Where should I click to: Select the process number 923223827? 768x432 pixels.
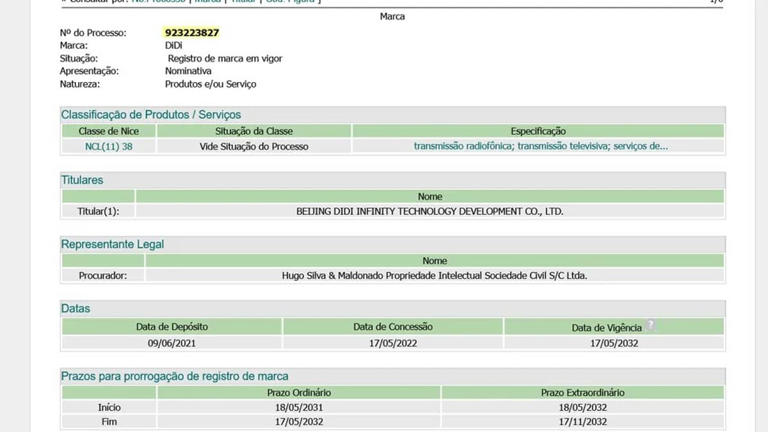[x=192, y=33]
